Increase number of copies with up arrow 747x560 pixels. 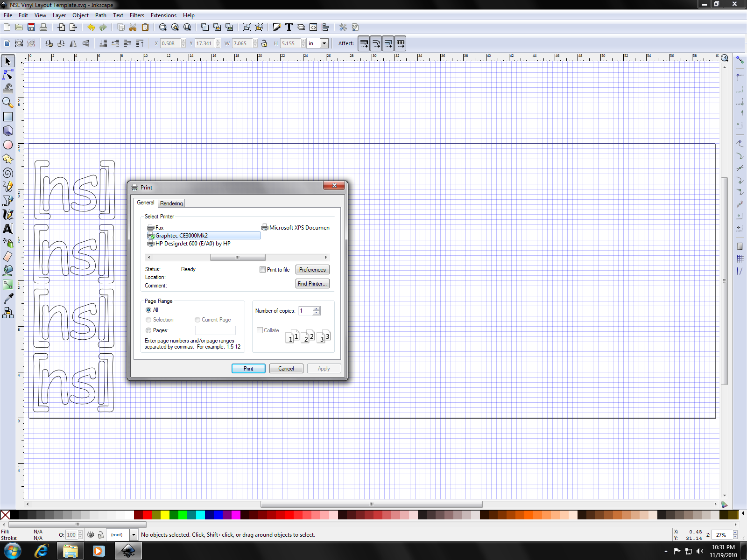(x=317, y=308)
